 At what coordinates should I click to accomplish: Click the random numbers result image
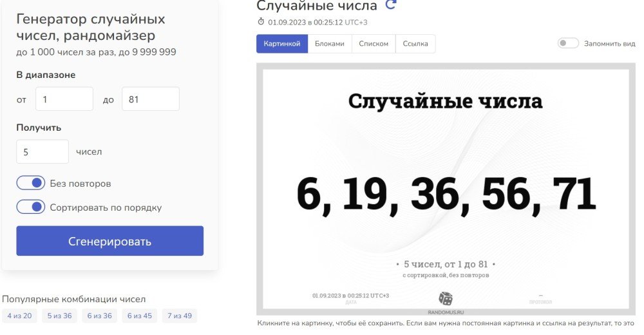(445, 188)
